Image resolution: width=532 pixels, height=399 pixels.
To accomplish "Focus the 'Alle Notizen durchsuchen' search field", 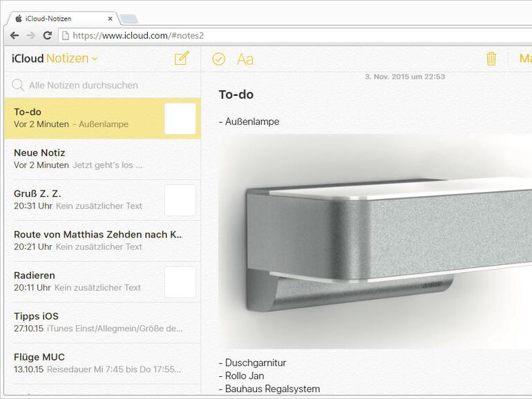I will tap(102, 85).
